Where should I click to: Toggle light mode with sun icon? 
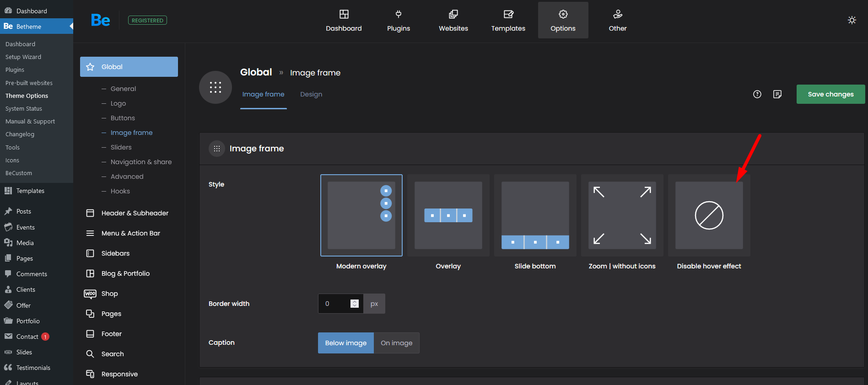point(852,20)
